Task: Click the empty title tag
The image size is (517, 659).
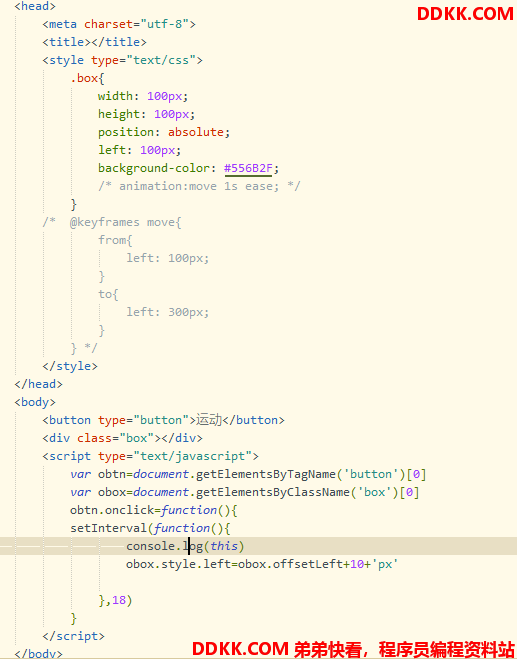Action: (x=94, y=42)
